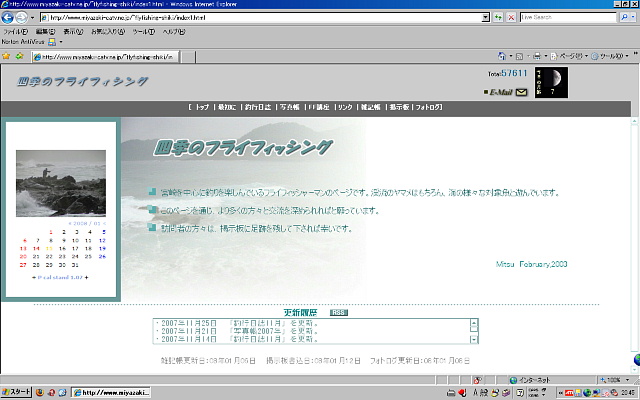Open the ツール(O) command bar menu
640x400 pixels.
point(610,56)
